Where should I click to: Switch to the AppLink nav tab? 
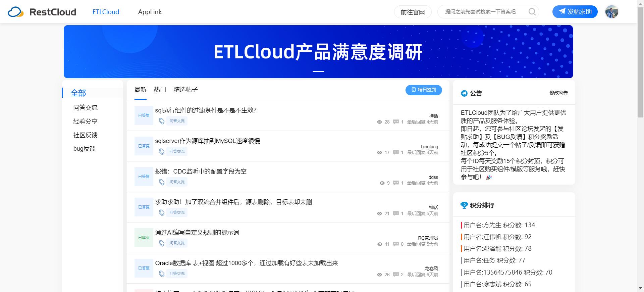(150, 12)
